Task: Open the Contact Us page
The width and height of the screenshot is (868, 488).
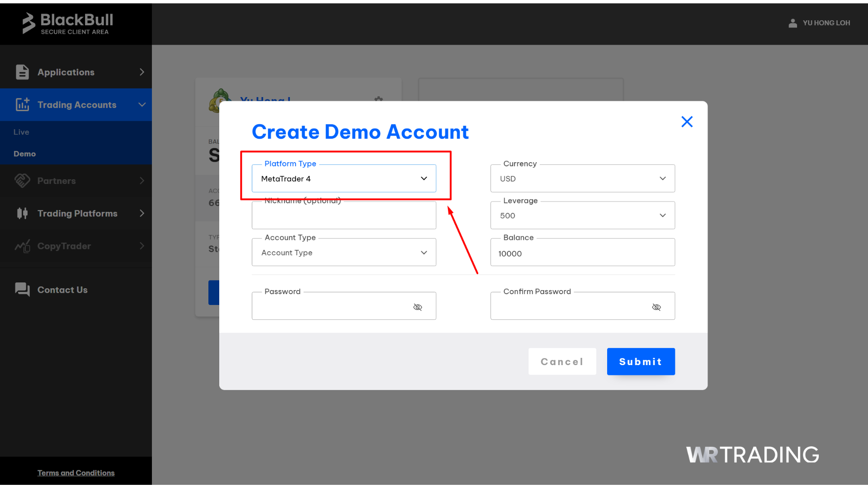Action: tap(76, 290)
